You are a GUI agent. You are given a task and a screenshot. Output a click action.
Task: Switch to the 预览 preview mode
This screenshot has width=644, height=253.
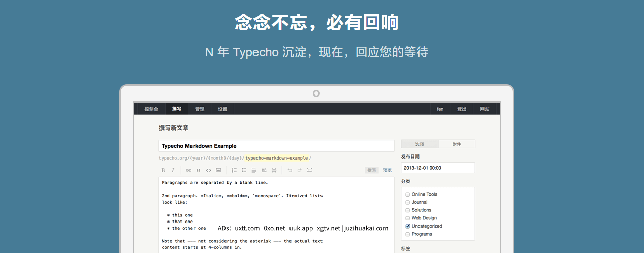(387, 170)
